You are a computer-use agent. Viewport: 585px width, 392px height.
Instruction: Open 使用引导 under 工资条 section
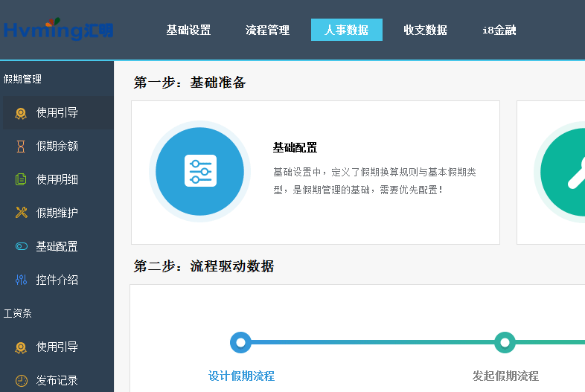58,347
